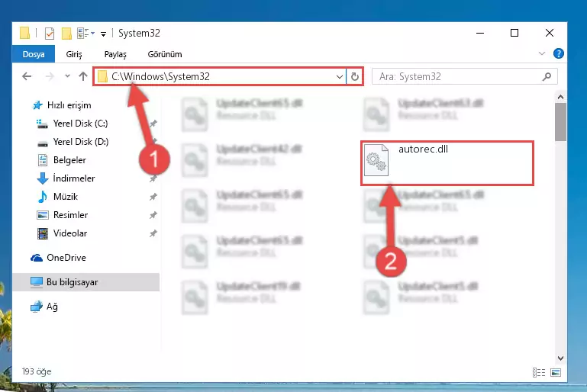Image resolution: width=587 pixels, height=392 pixels.
Task: Open Resimler folder in sidebar
Action: click(x=62, y=215)
